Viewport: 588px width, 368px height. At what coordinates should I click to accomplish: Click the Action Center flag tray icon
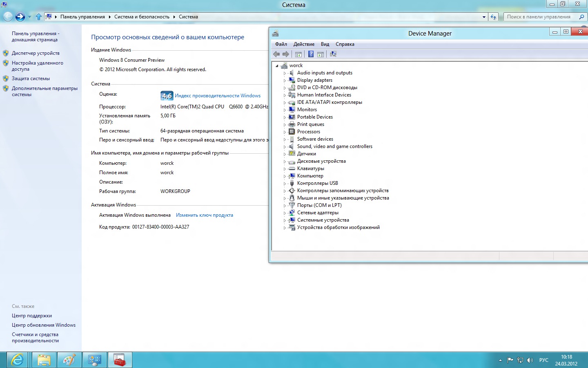click(510, 360)
